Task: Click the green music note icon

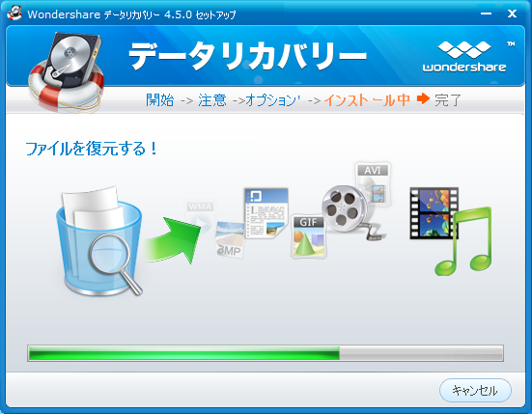Action: 463,241
